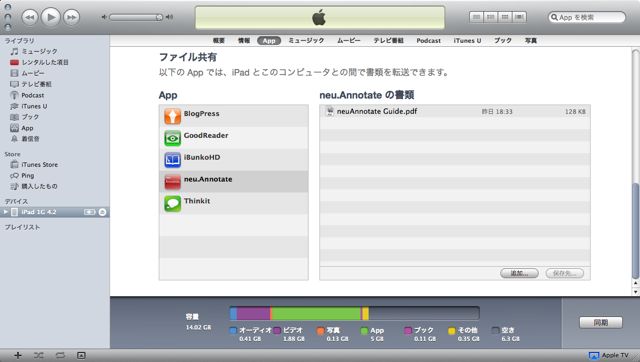This screenshot has width=640, height=362.
Task: Click the low-volume speaker icon
Action: click(104, 17)
